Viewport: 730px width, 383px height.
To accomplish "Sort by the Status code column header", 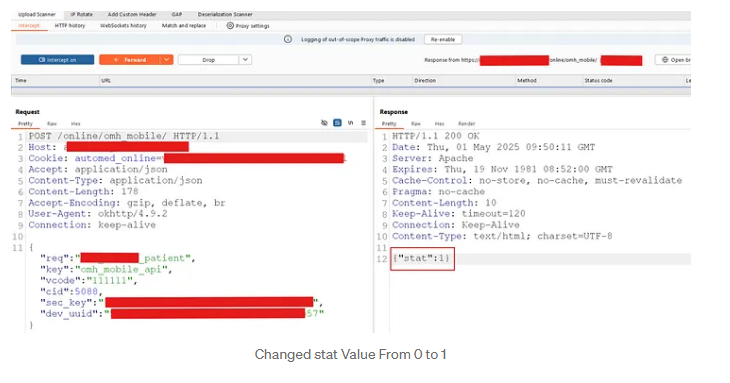I will (599, 81).
